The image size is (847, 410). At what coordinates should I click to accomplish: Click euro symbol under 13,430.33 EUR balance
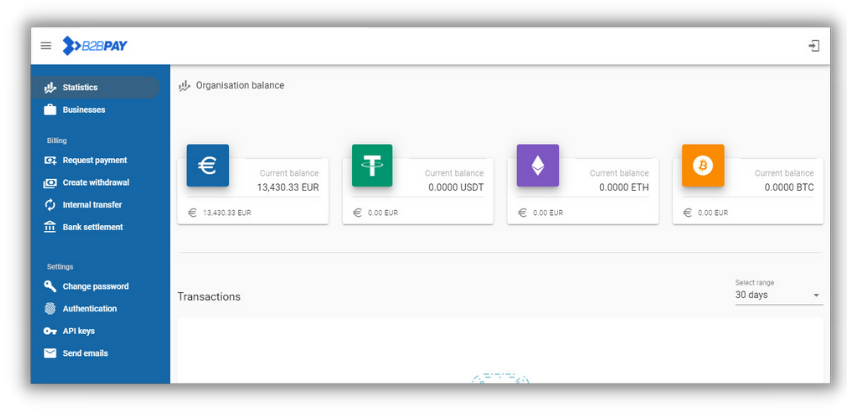192,213
